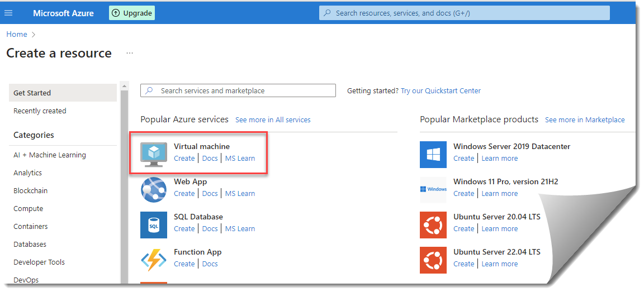Click Learn more for Windows 11 Pro
This screenshot has width=644, height=292.
pos(499,194)
